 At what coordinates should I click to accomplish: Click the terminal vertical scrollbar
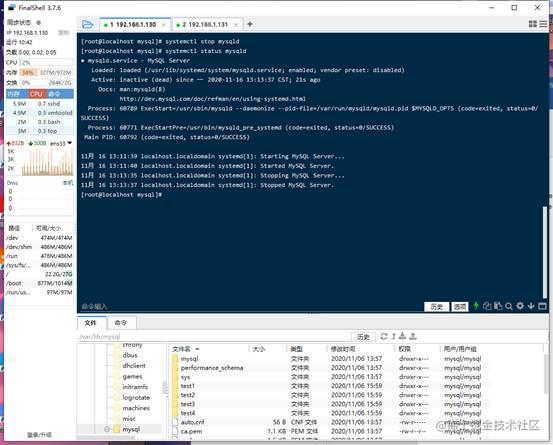(x=545, y=252)
